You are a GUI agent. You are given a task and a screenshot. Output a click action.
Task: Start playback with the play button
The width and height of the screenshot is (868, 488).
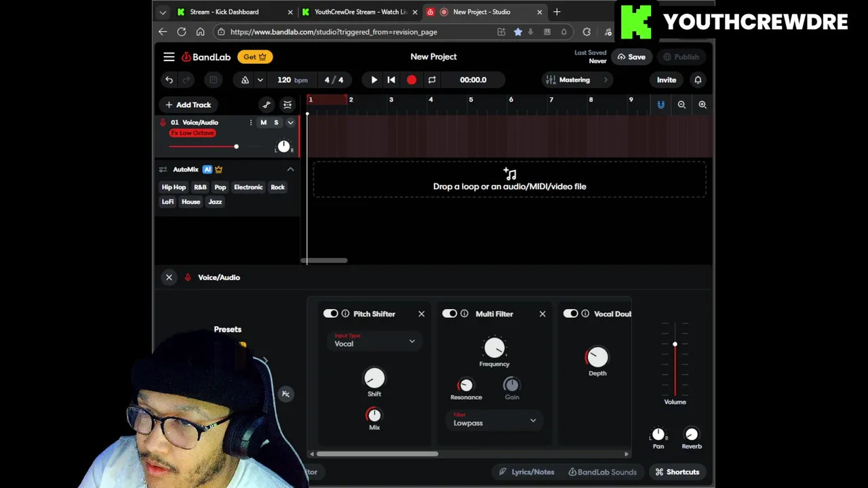374,80
